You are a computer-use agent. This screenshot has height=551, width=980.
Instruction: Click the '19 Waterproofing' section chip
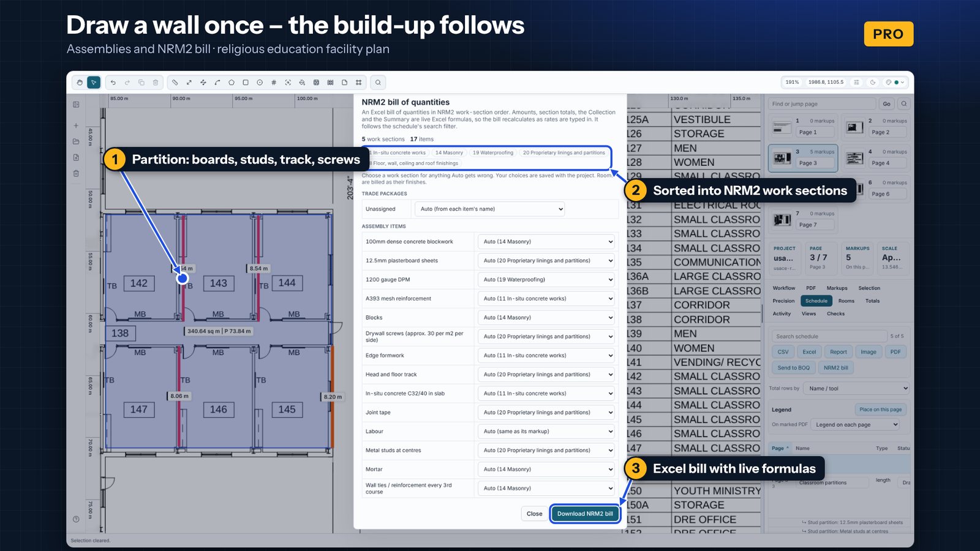pos(493,152)
